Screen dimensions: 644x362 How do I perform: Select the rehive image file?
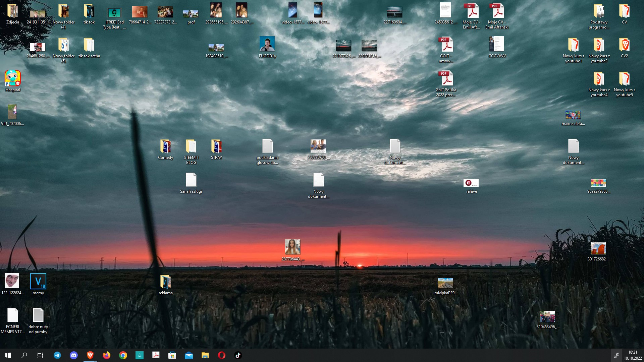point(471,183)
